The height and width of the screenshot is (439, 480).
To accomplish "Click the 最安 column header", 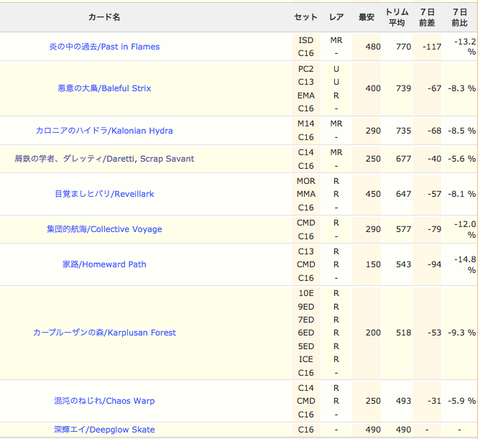I will 366,17.
